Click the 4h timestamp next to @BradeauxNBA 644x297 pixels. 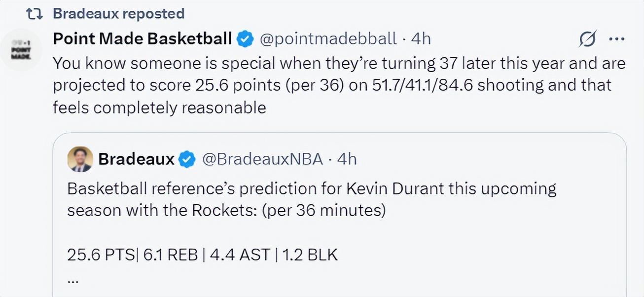tap(346, 159)
